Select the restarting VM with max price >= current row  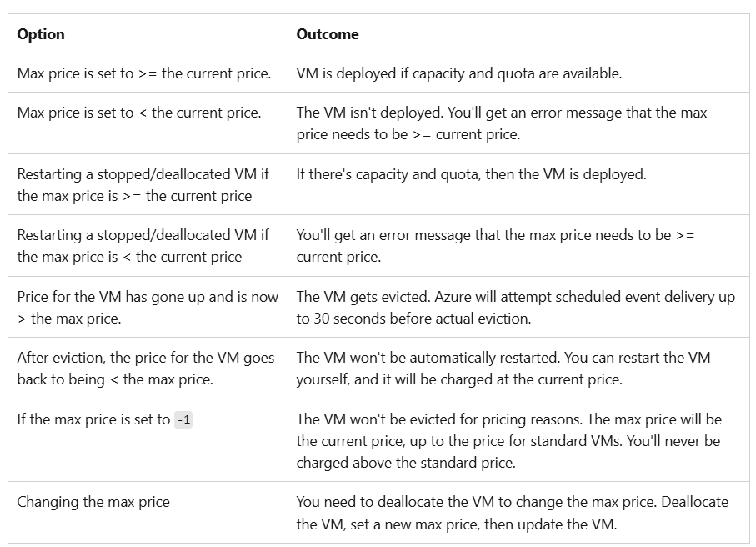378,185
